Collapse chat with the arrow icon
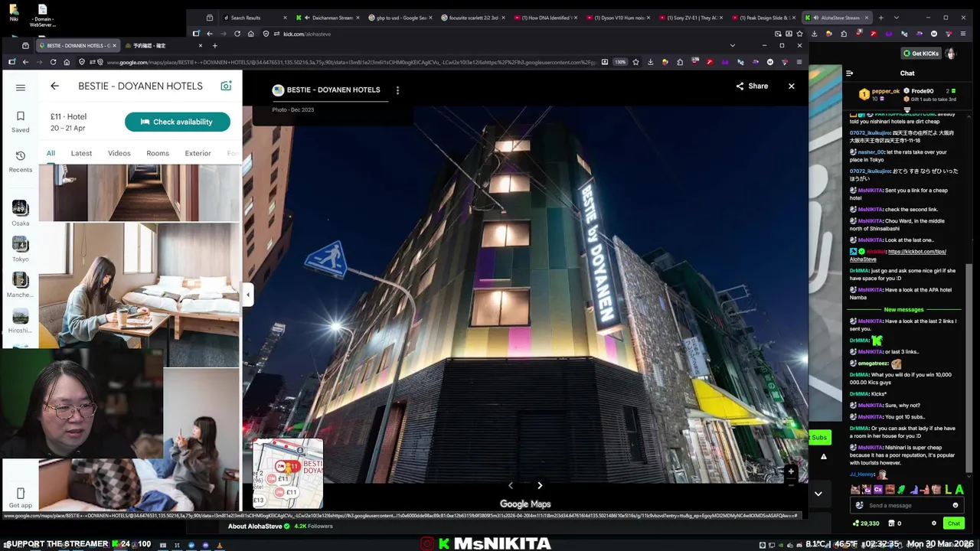The width and height of the screenshot is (980, 551). pyautogui.click(x=849, y=73)
